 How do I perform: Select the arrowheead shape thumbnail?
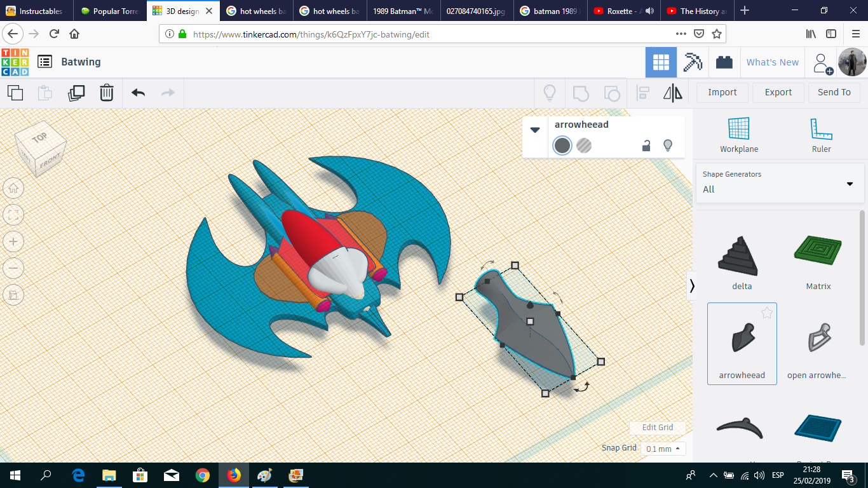point(742,344)
